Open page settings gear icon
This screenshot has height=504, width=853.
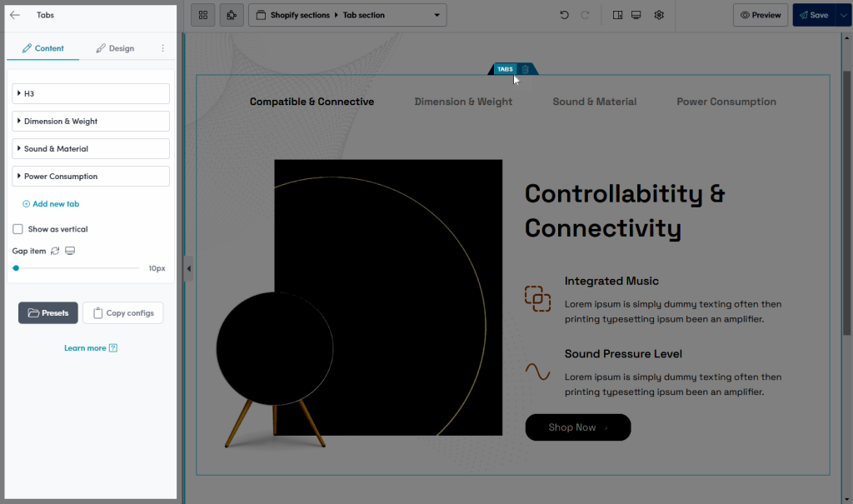coord(659,15)
